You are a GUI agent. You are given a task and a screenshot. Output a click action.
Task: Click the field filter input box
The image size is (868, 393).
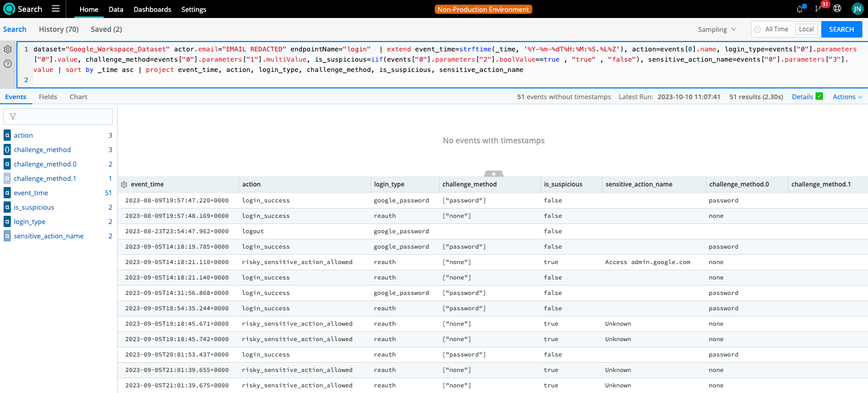58,117
